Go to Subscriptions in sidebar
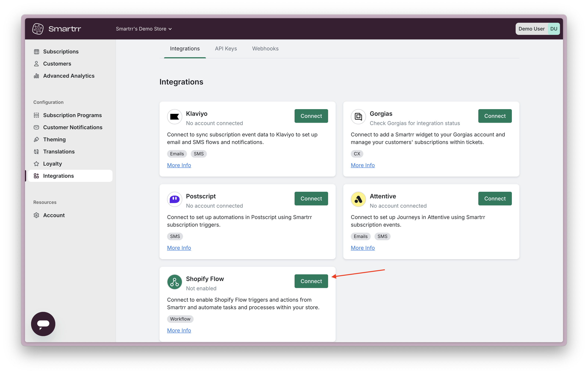The image size is (588, 374). [61, 52]
